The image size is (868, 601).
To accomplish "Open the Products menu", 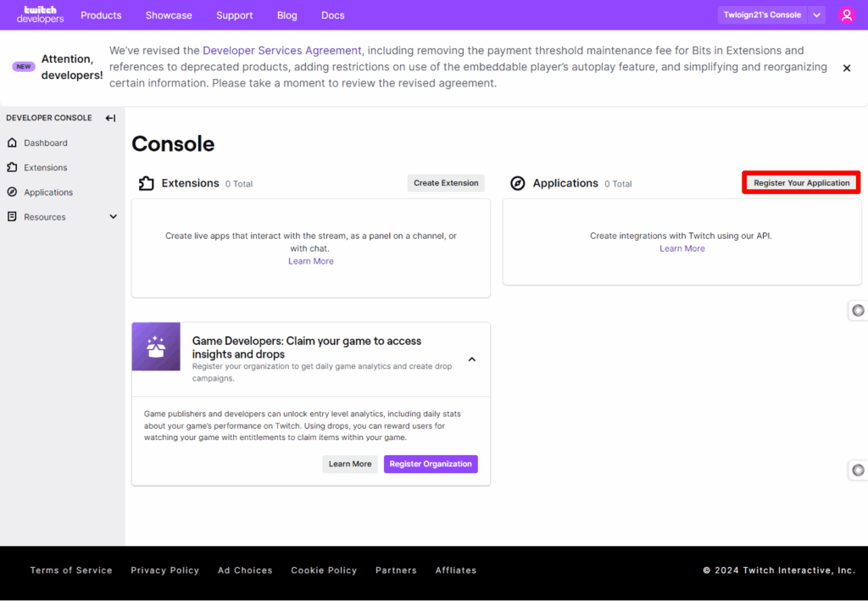I will click(101, 14).
